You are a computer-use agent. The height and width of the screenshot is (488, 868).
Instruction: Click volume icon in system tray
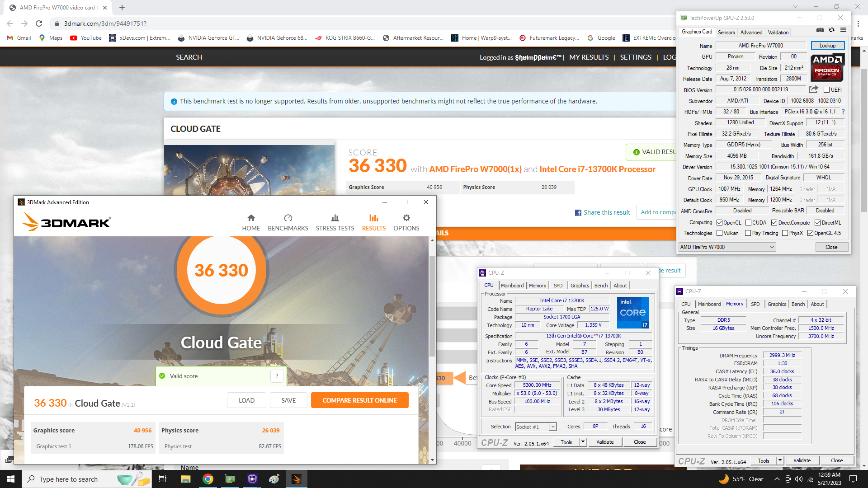[799, 479]
